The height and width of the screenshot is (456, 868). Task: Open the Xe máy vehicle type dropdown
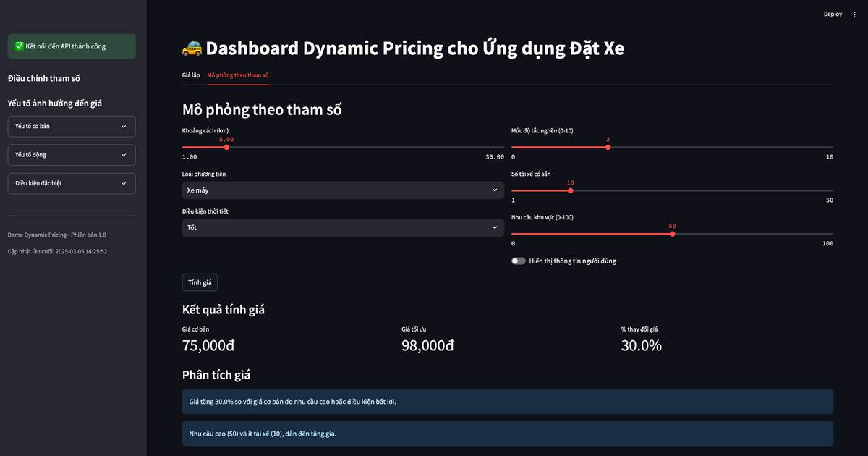(x=341, y=190)
